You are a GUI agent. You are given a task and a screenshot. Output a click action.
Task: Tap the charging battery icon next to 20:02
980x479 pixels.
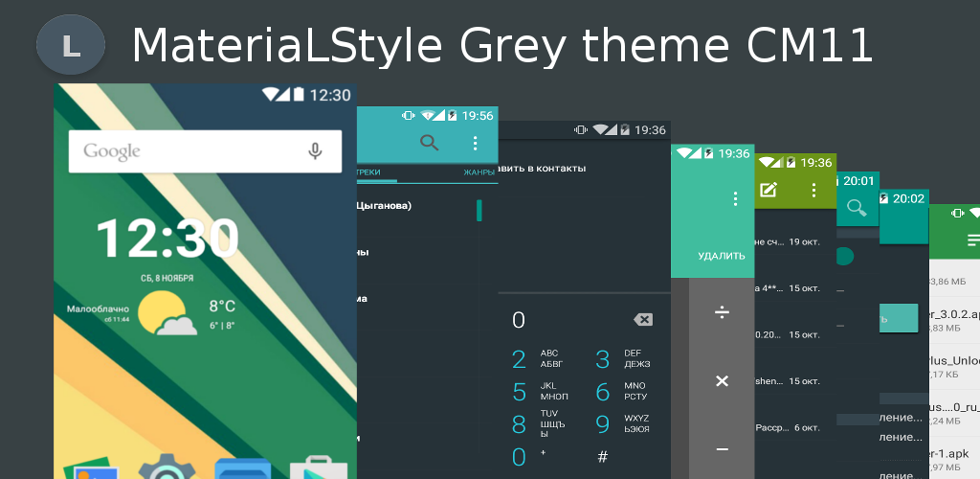pyautogui.click(x=883, y=198)
